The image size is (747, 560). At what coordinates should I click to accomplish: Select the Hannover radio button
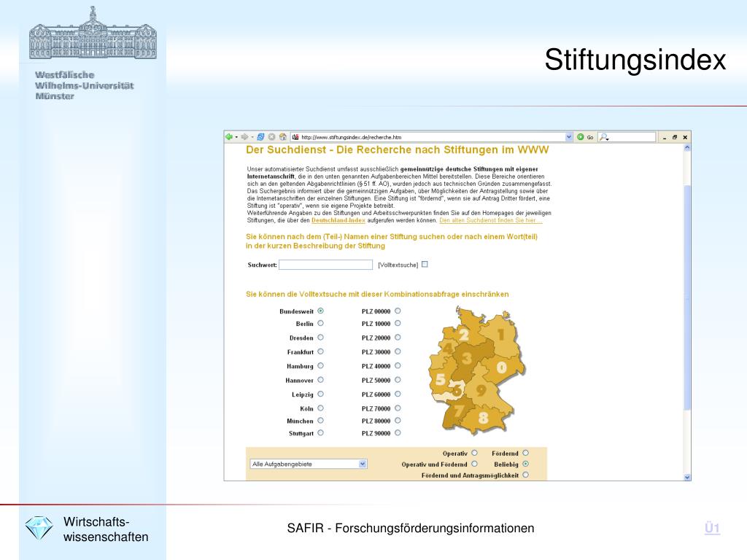[321, 380]
